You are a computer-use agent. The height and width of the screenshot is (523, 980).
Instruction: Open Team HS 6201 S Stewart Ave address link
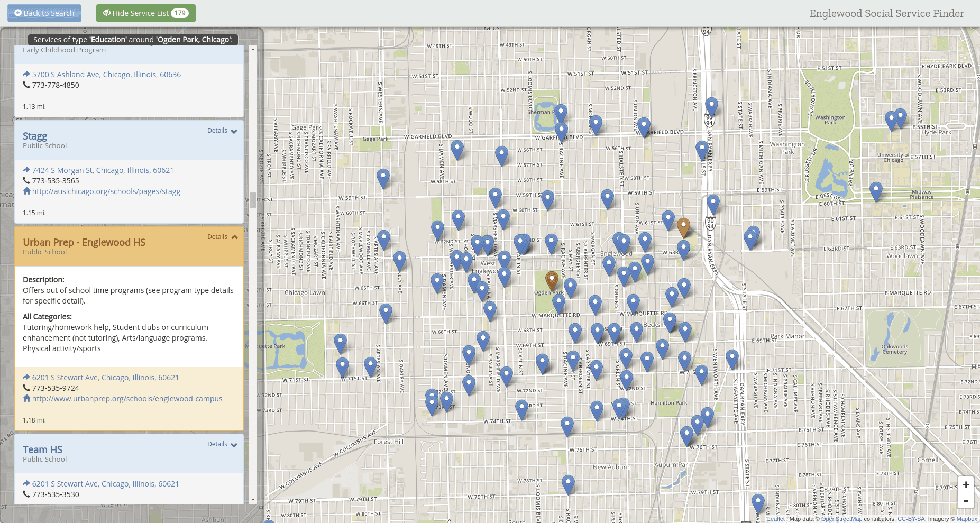tap(105, 484)
